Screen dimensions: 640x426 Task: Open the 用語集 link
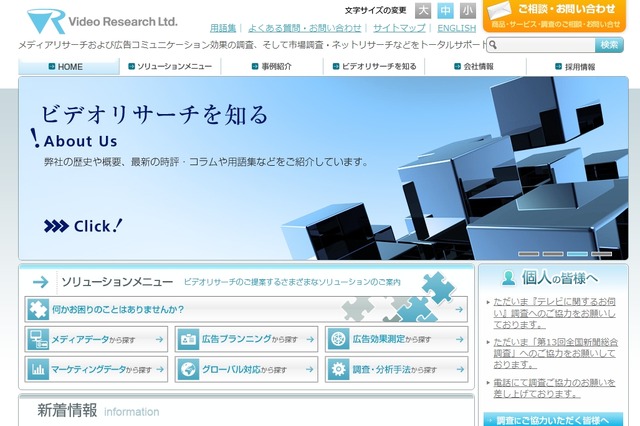[x=223, y=28]
